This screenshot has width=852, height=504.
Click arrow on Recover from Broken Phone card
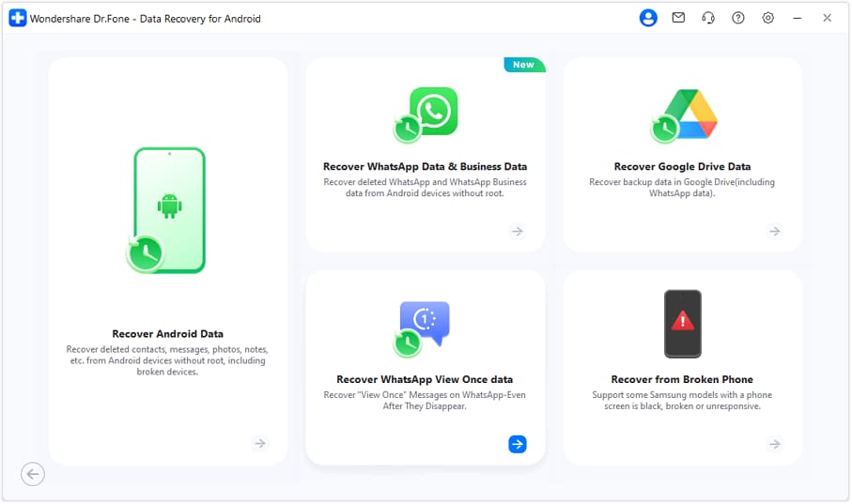775,444
